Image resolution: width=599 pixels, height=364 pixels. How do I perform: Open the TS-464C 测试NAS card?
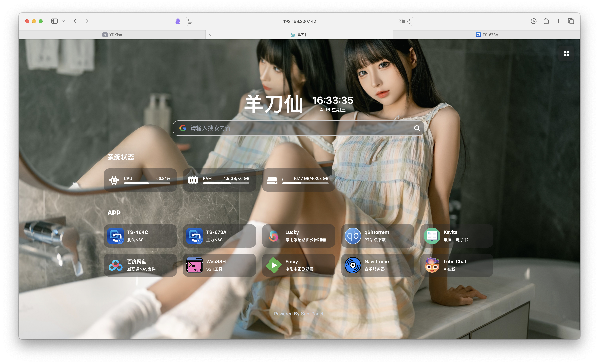[x=140, y=236]
